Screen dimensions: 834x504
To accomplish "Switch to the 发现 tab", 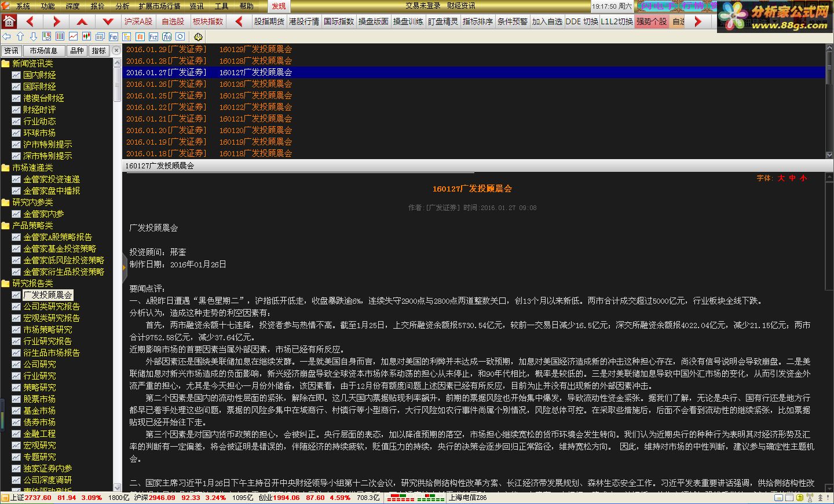I will click(x=279, y=6).
